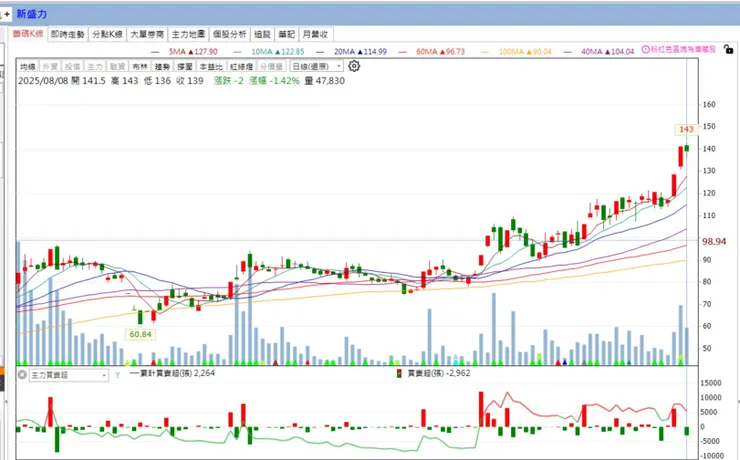
Task: Click the 量 47,830 volume value
Action: pos(325,81)
